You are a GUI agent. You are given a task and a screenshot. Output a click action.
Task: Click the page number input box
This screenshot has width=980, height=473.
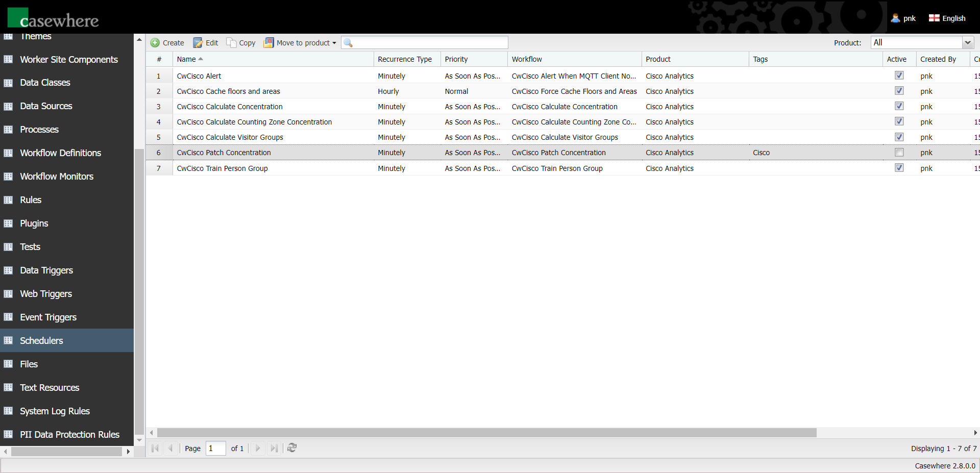coord(216,448)
